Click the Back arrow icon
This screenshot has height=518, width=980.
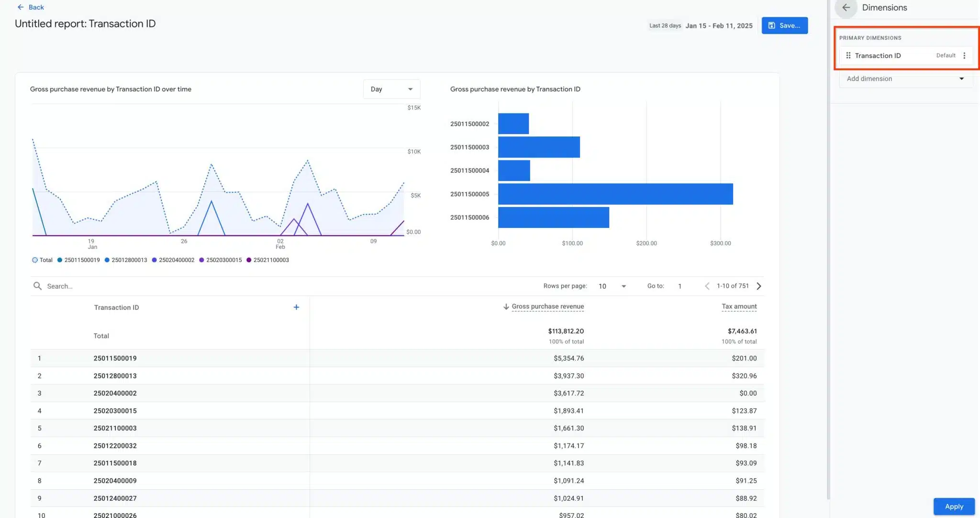pyautogui.click(x=21, y=7)
